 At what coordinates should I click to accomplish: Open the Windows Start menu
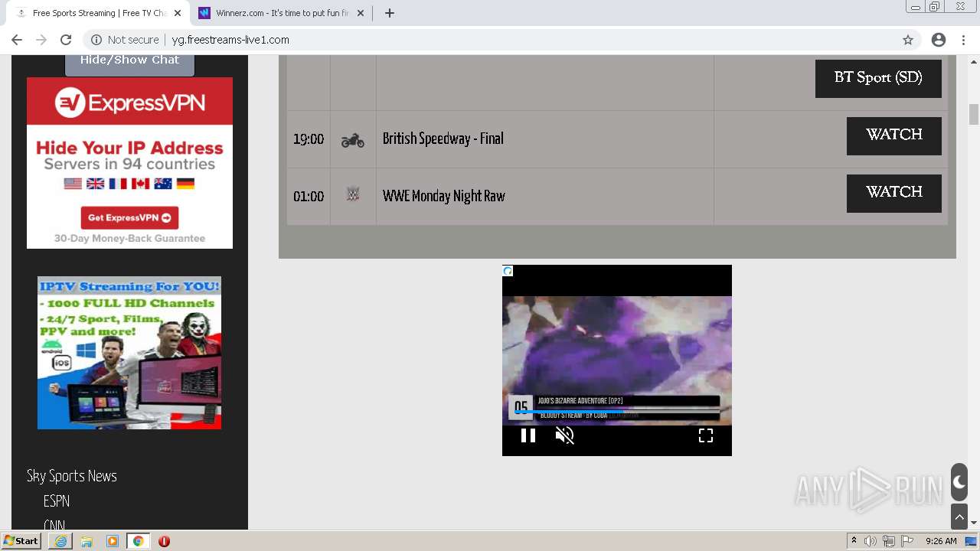21,541
